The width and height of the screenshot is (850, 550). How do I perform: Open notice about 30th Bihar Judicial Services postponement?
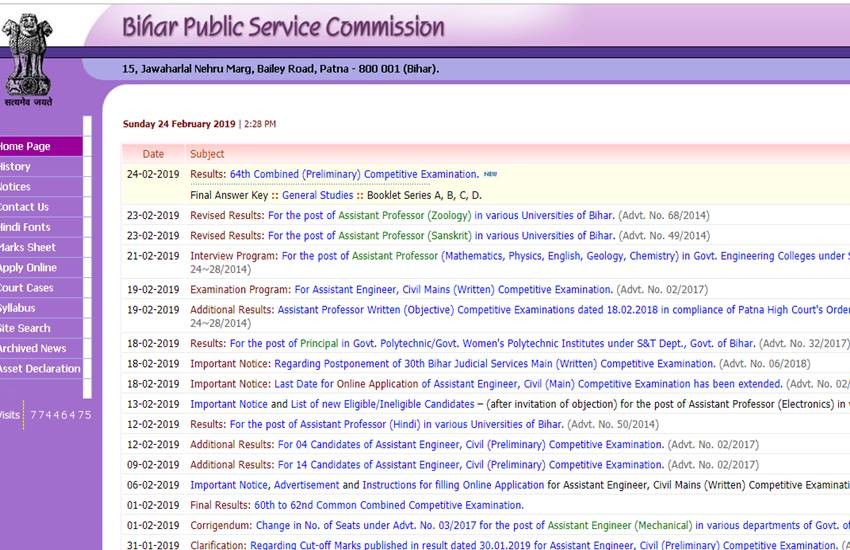click(x=494, y=364)
